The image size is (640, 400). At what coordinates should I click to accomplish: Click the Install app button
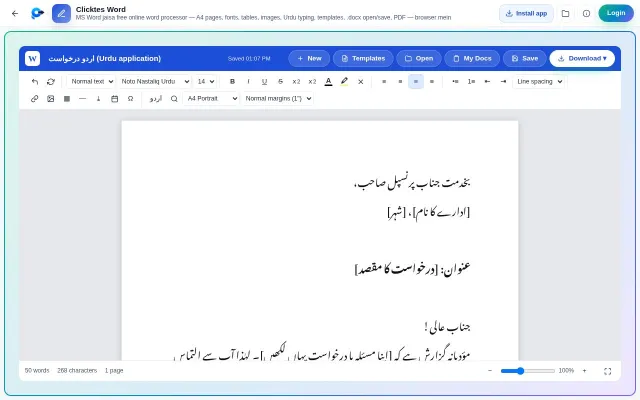(x=526, y=13)
